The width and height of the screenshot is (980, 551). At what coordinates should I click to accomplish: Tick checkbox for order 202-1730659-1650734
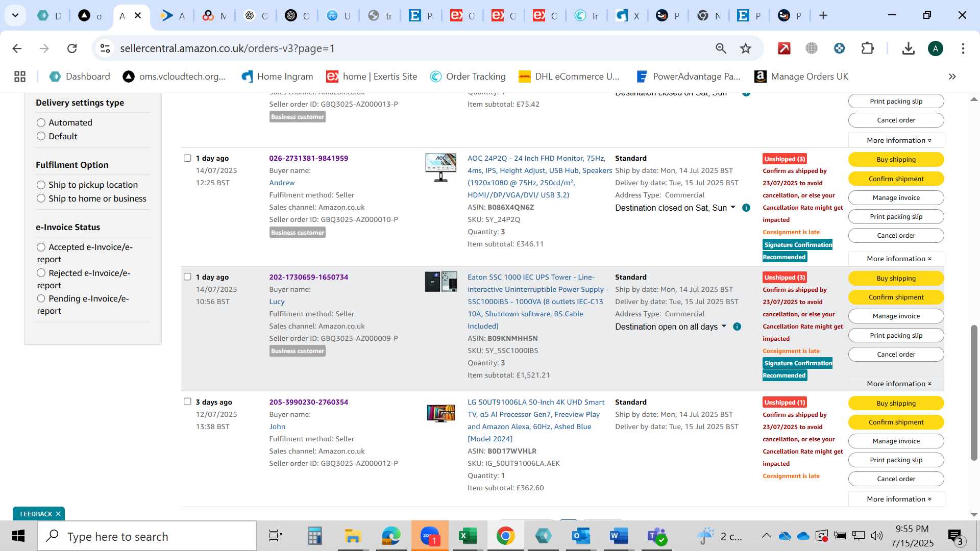point(187,277)
